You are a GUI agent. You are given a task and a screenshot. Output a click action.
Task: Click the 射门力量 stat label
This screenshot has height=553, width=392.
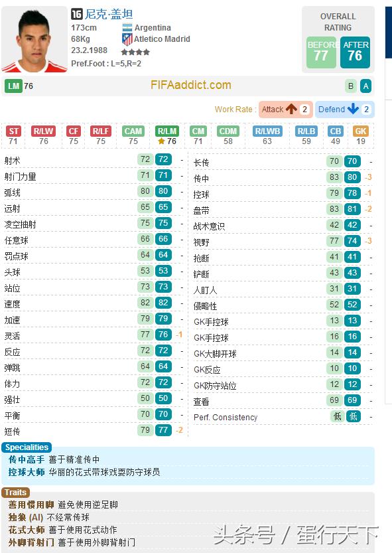[20, 177]
